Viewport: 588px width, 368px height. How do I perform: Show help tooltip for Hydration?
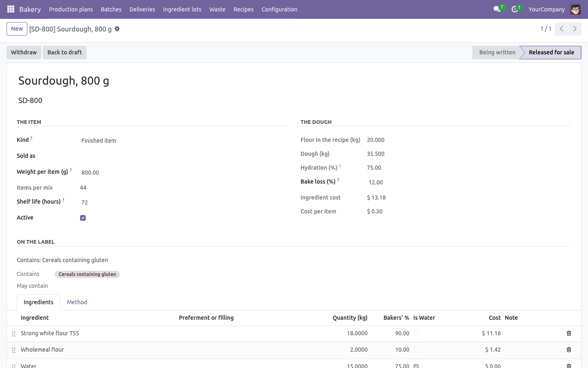tap(340, 166)
